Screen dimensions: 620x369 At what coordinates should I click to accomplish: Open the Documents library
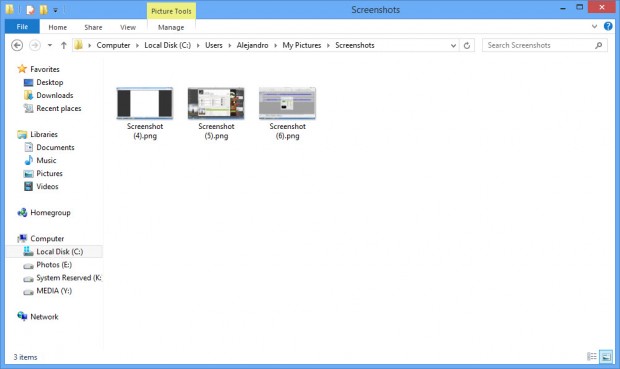click(55, 148)
